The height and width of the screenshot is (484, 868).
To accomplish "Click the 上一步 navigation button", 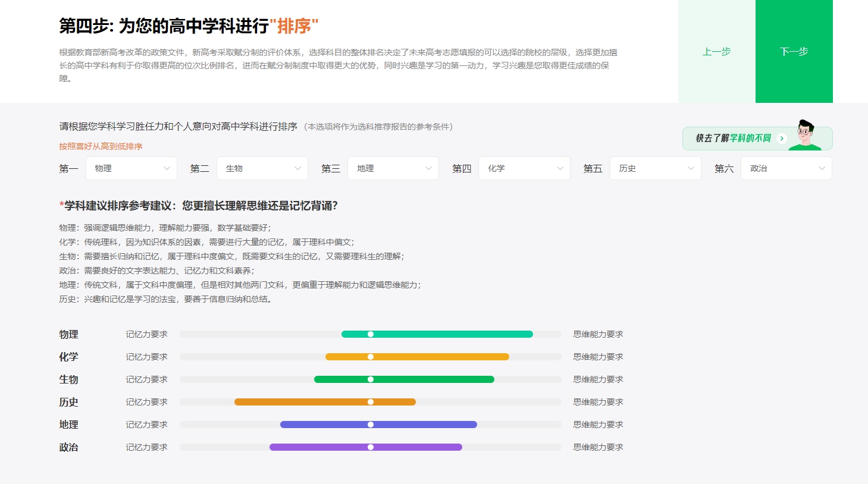I will pyautogui.click(x=716, y=52).
